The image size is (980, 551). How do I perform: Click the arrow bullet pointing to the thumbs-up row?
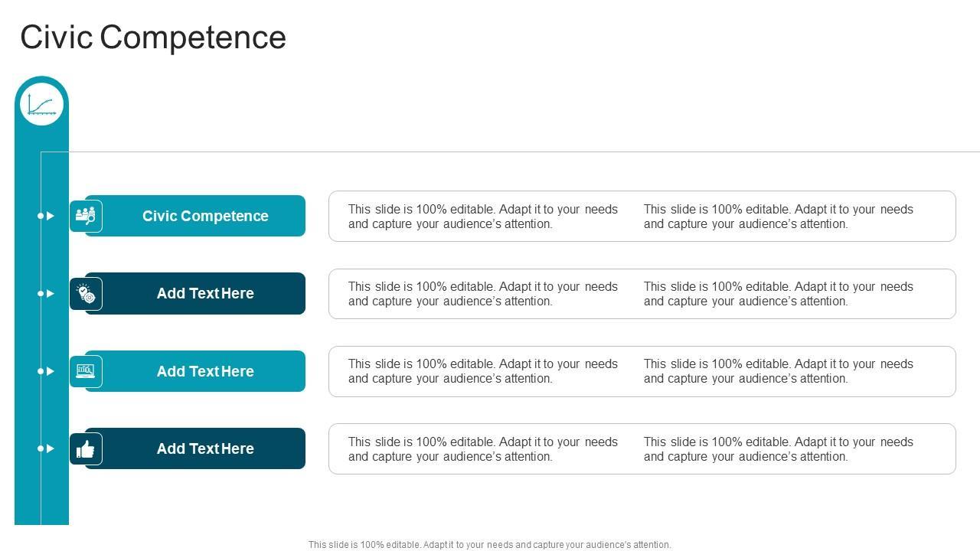pyautogui.click(x=47, y=448)
